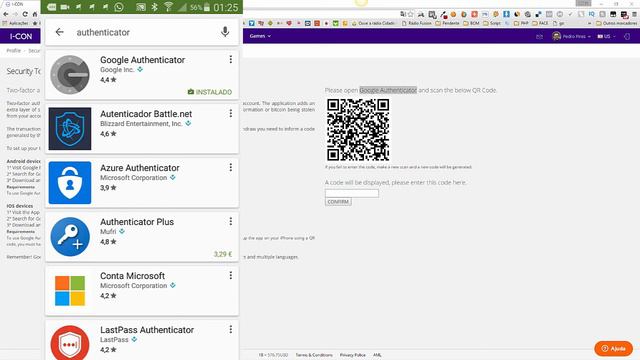Open overflow menu for Autenticador Battle.net
Screen dimensions: 640x360
click(231, 113)
